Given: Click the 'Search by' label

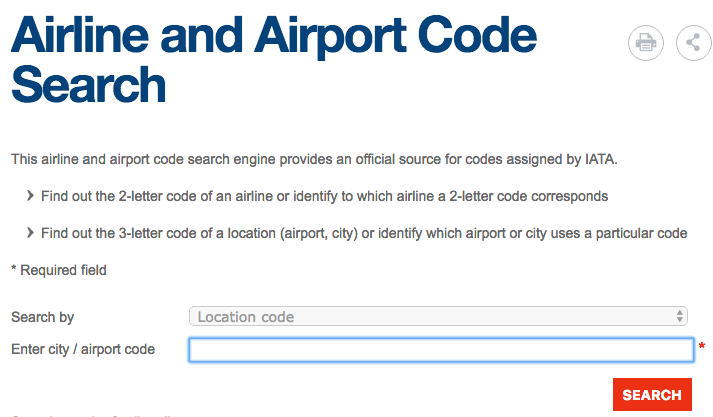Looking at the screenshot, I should (x=43, y=317).
